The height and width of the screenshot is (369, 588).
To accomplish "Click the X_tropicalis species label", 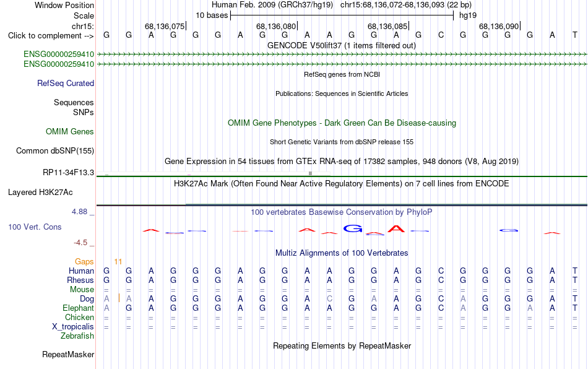I will pyautogui.click(x=73, y=327).
